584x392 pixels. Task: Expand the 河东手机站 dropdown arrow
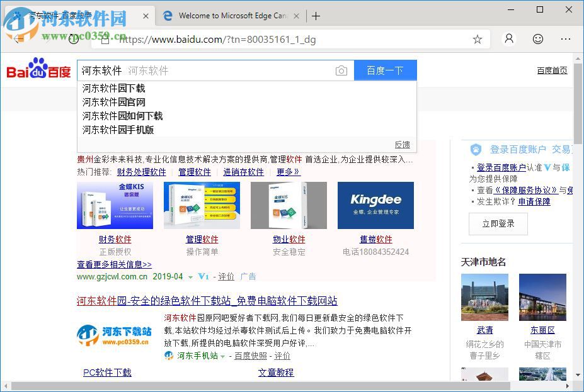click(x=224, y=356)
